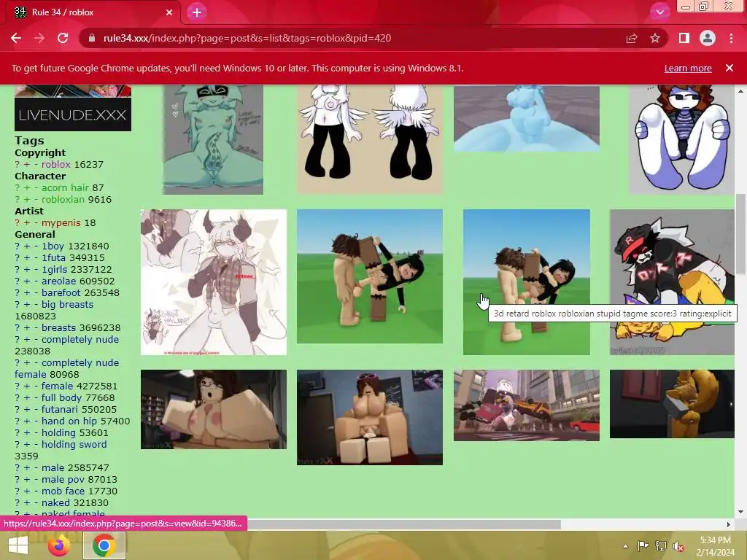The image size is (747, 560).
Task: Click the plus sign beside full body
Action: click(x=27, y=397)
